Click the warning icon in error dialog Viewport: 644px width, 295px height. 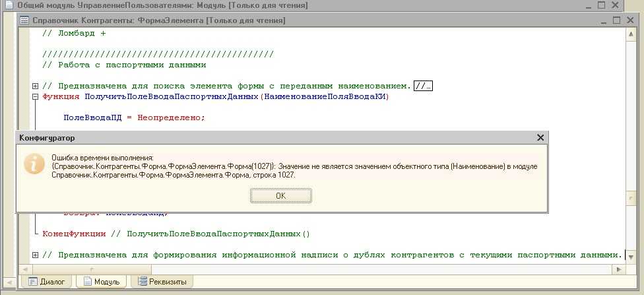click(x=34, y=163)
